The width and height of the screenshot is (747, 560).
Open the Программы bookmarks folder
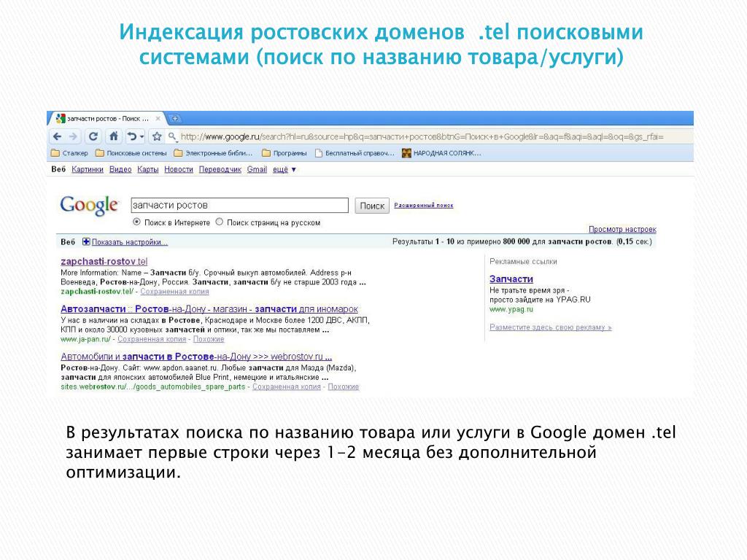coord(284,153)
